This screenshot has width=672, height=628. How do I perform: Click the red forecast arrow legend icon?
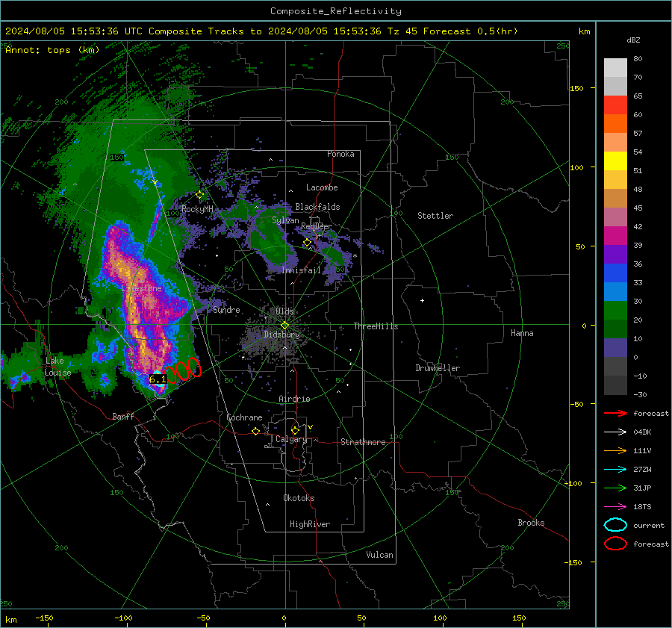[615, 413]
